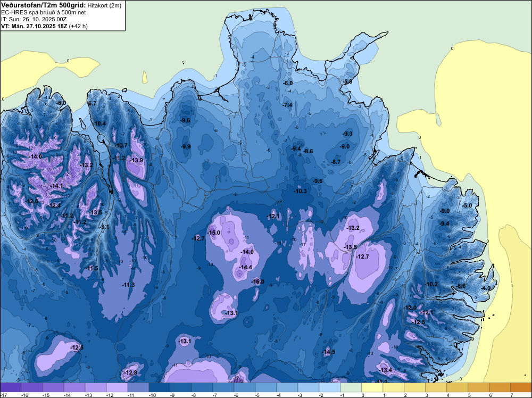532x398 pixels.
Task: Select the -9.9 temperature value
Action: [x=185, y=146]
